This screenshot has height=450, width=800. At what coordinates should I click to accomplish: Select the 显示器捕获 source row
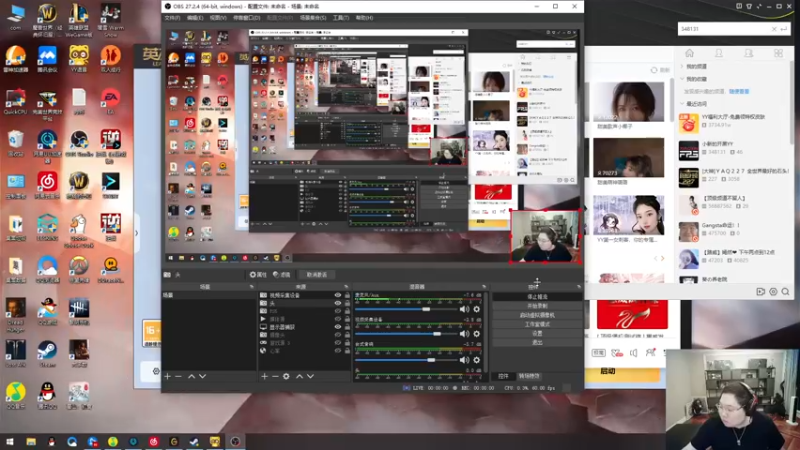[305, 327]
